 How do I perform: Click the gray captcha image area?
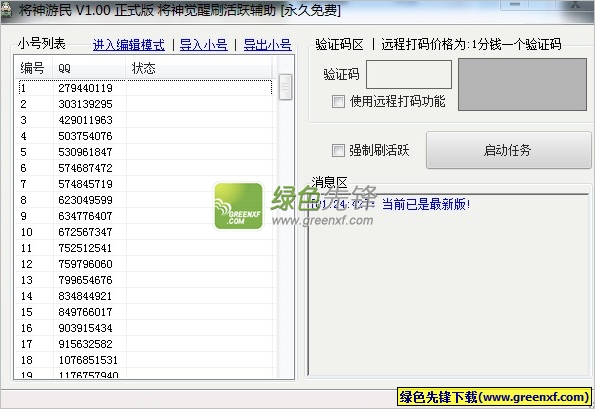(522, 84)
